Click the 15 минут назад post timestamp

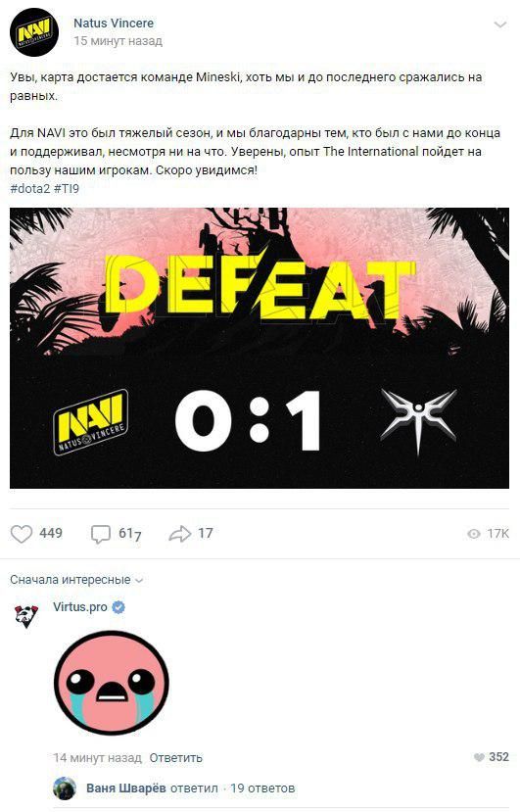118,41
